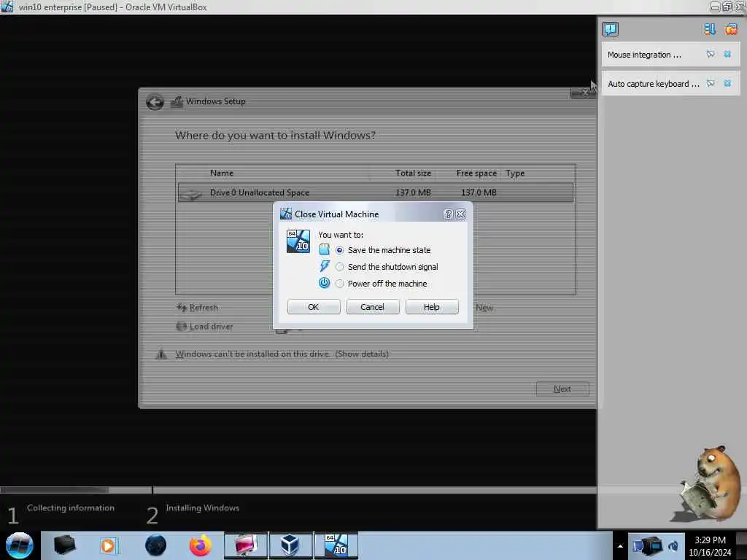Toggle the notification center icon
This screenshot has height=560, width=747.
610,29
